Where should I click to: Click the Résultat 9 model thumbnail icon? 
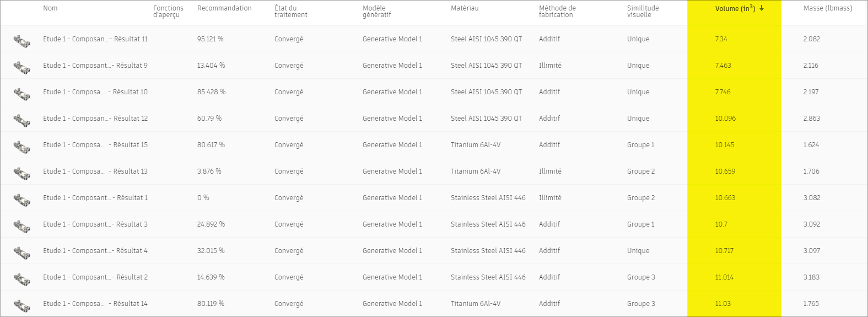point(21,67)
